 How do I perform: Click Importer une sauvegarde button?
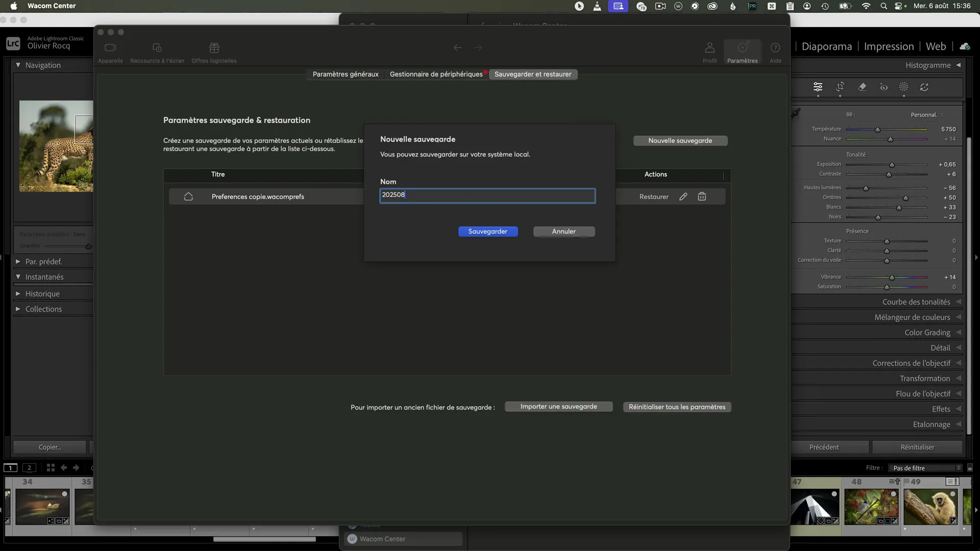point(559,407)
